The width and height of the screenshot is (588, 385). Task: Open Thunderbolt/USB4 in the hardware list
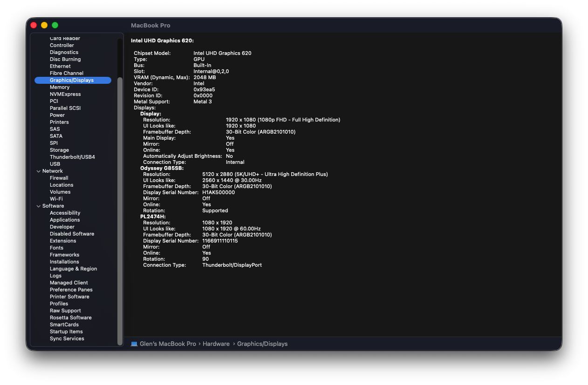[x=72, y=157]
